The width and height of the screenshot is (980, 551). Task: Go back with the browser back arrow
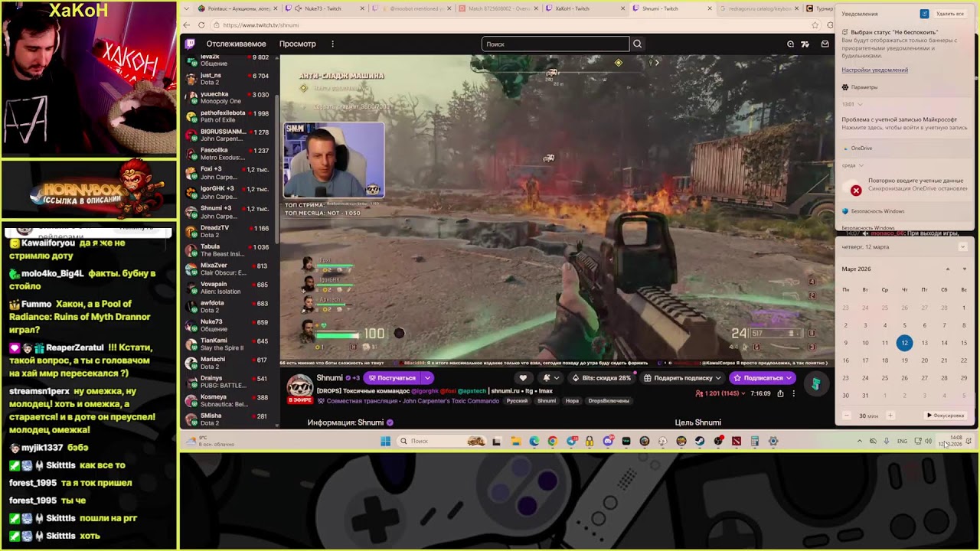coord(186,25)
